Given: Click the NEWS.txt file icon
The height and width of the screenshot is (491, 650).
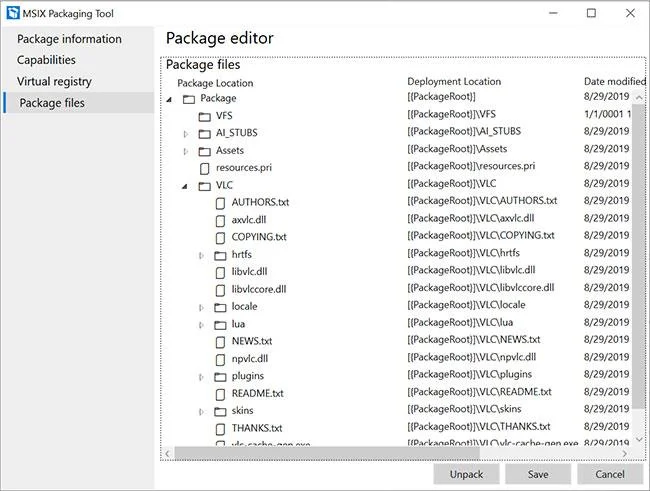Looking at the screenshot, I should (221, 342).
